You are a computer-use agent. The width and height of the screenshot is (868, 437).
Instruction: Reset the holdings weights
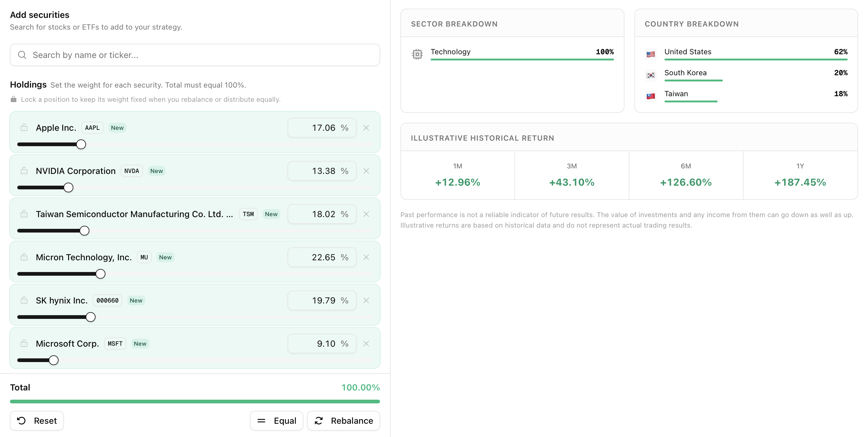click(x=37, y=420)
